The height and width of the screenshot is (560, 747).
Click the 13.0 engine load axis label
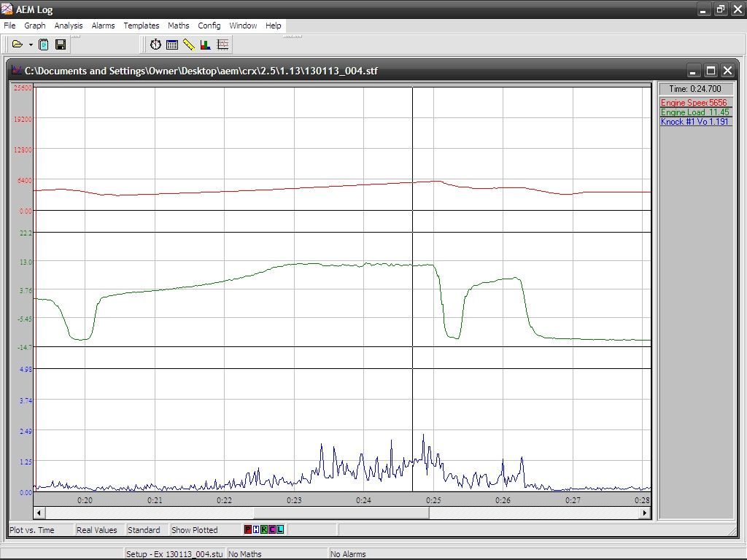point(26,262)
